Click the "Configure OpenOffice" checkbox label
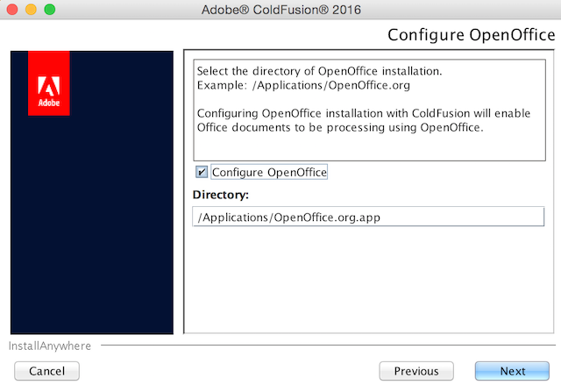Image resolution: width=561 pixels, height=392 pixels. point(269,172)
